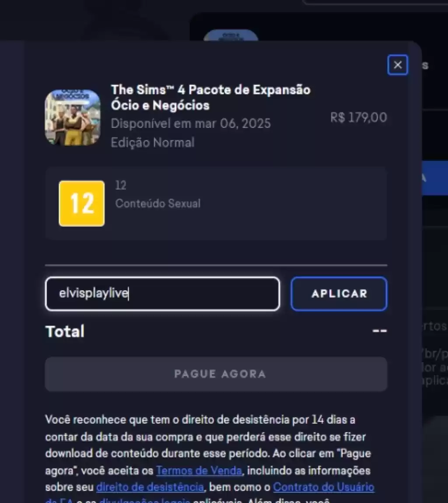This screenshot has height=503, width=448.
Task: Focus the promo code field containing elvisplaylive
Action: (163, 293)
